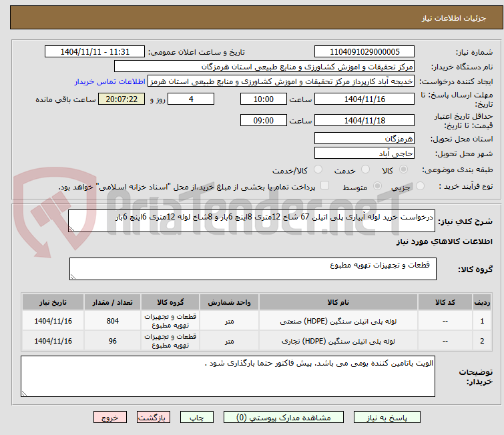504x435 pixels.
Task: Click the پاسخ به نیاز button
Action: click(387, 418)
